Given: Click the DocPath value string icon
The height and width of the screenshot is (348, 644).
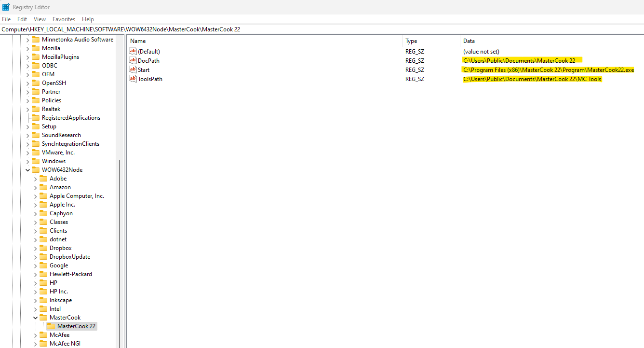Looking at the screenshot, I should (x=134, y=60).
